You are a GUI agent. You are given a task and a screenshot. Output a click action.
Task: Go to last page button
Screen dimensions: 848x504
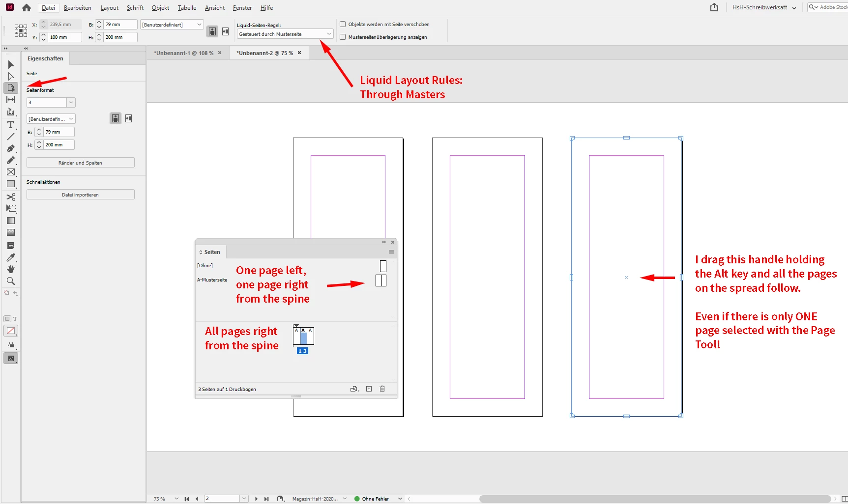[x=266, y=499]
